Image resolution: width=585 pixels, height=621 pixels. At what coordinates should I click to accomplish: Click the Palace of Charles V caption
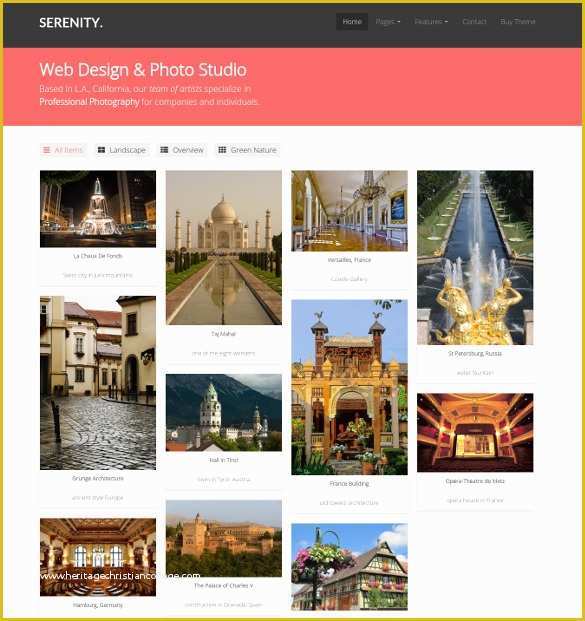click(224, 585)
